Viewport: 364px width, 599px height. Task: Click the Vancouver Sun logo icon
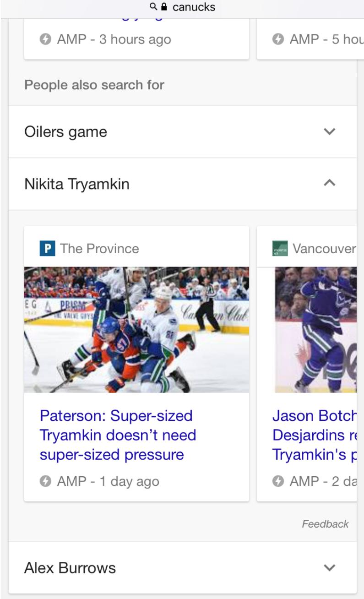click(x=280, y=249)
